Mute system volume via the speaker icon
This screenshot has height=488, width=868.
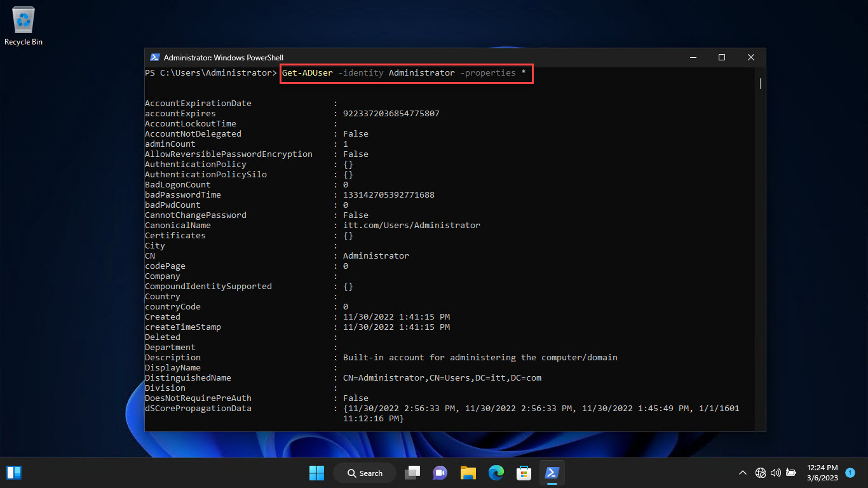click(775, 473)
